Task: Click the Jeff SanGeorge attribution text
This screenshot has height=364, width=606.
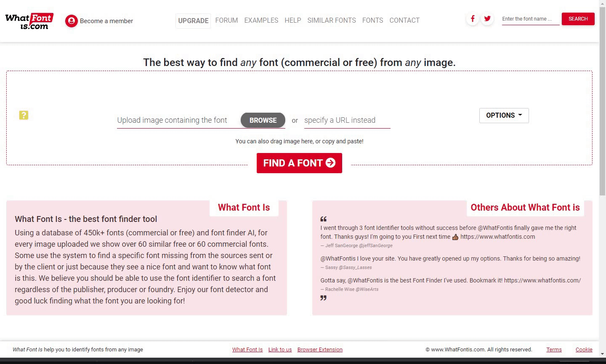Action: click(x=356, y=245)
